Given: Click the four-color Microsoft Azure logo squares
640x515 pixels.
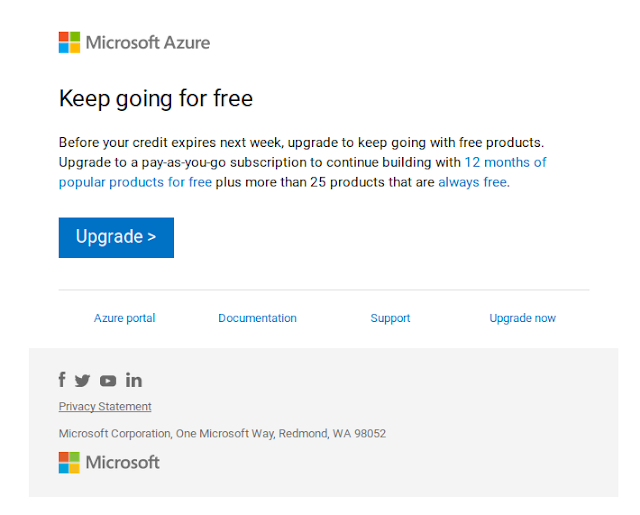Looking at the screenshot, I should pyautogui.click(x=69, y=42).
